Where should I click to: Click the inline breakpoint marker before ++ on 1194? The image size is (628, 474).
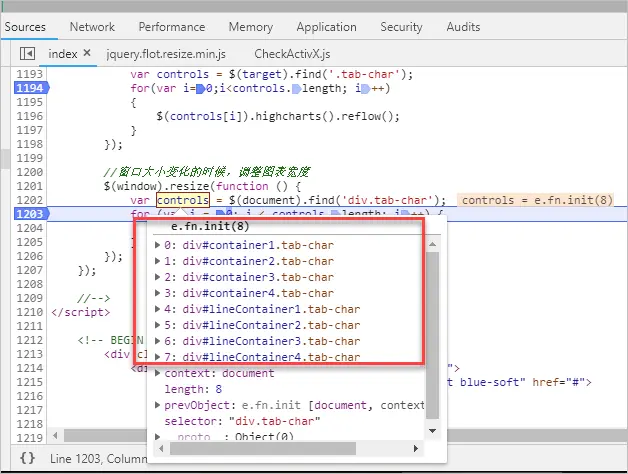pos(365,88)
